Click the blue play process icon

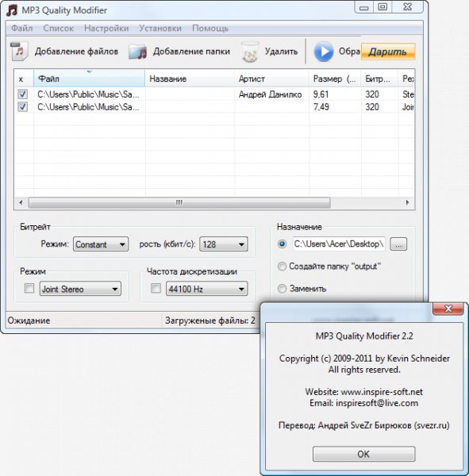[323, 52]
